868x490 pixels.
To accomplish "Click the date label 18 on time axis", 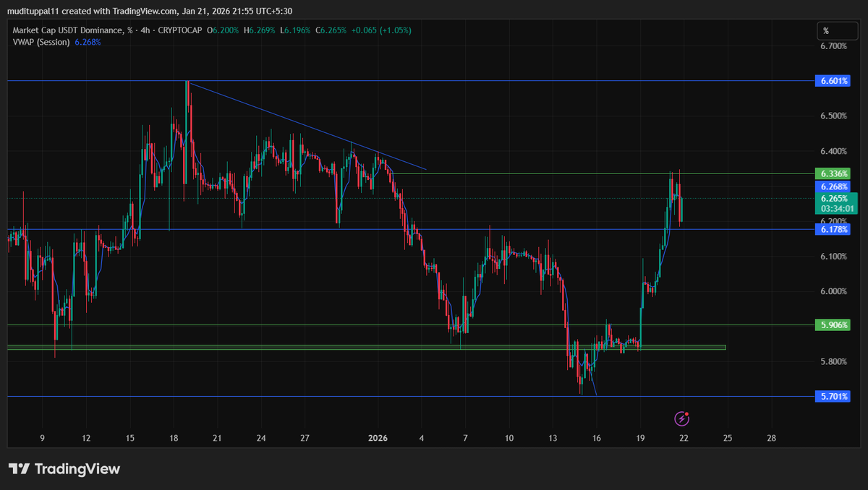I will click(x=174, y=438).
